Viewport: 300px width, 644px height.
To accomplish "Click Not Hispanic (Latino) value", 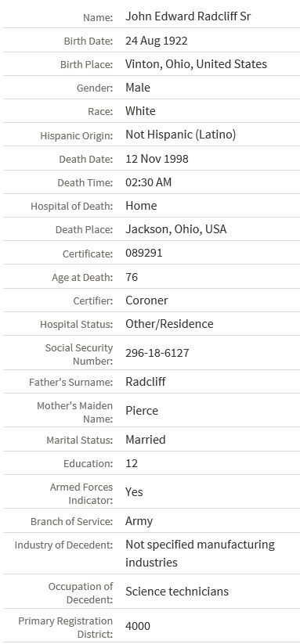I will (x=180, y=135).
